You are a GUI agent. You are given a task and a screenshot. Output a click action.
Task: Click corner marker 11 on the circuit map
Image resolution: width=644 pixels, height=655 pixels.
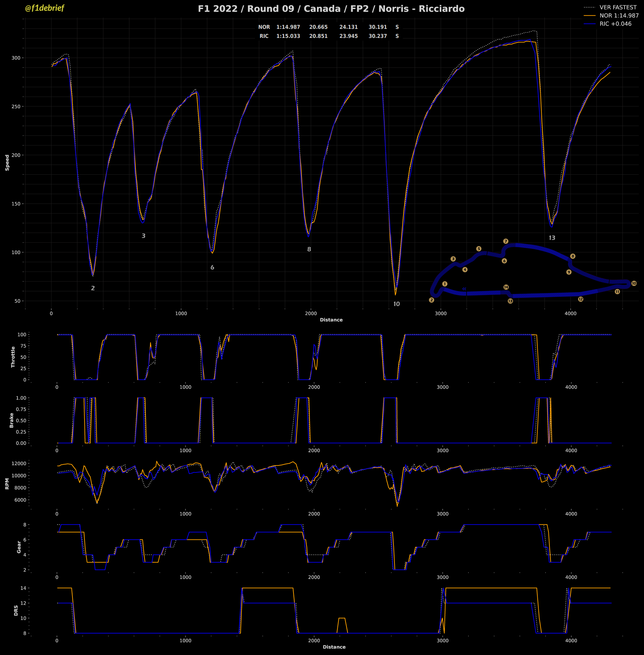[617, 292]
